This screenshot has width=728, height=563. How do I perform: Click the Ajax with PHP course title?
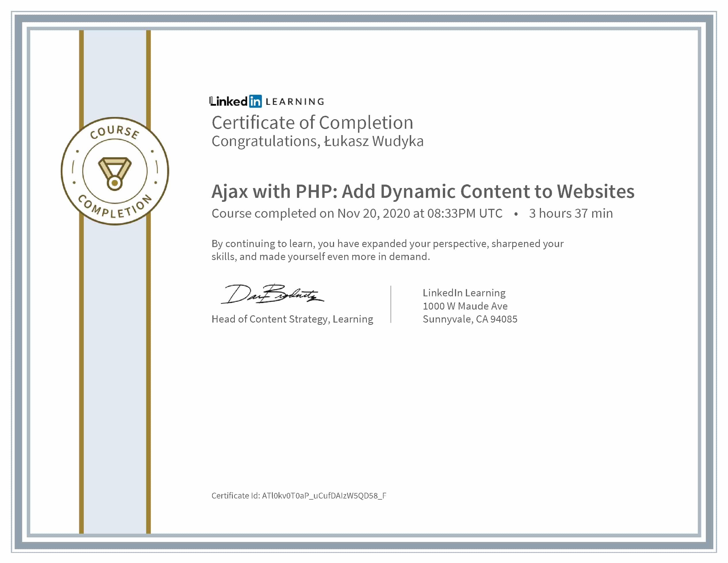(x=423, y=192)
